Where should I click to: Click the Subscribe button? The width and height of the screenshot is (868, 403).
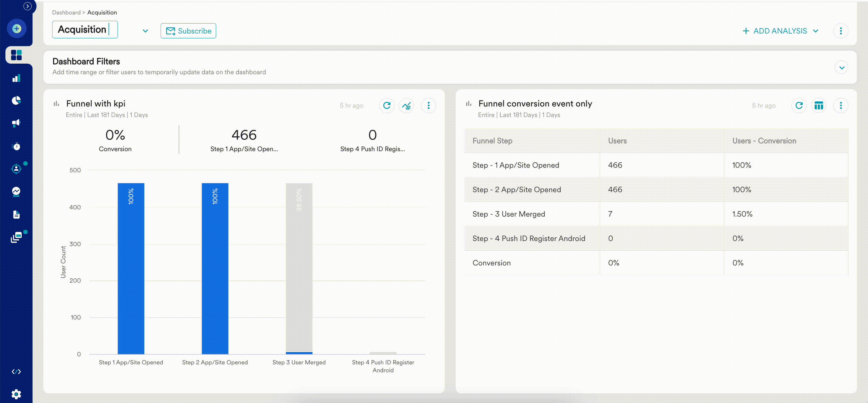coord(188,31)
